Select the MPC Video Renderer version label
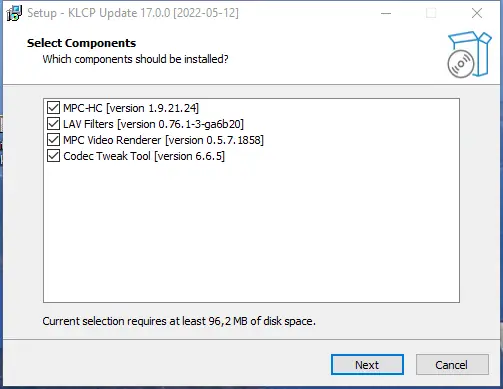The width and height of the screenshot is (503, 389). (164, 140)
